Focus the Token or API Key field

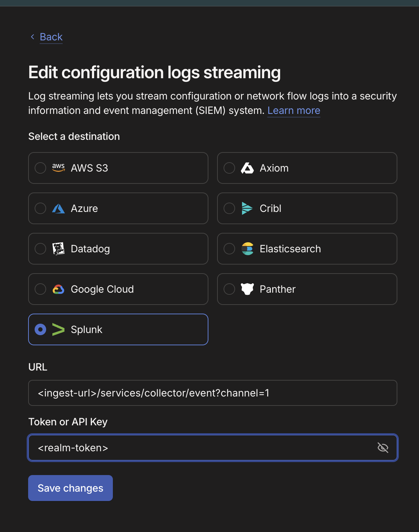click(x=213, y=448)
